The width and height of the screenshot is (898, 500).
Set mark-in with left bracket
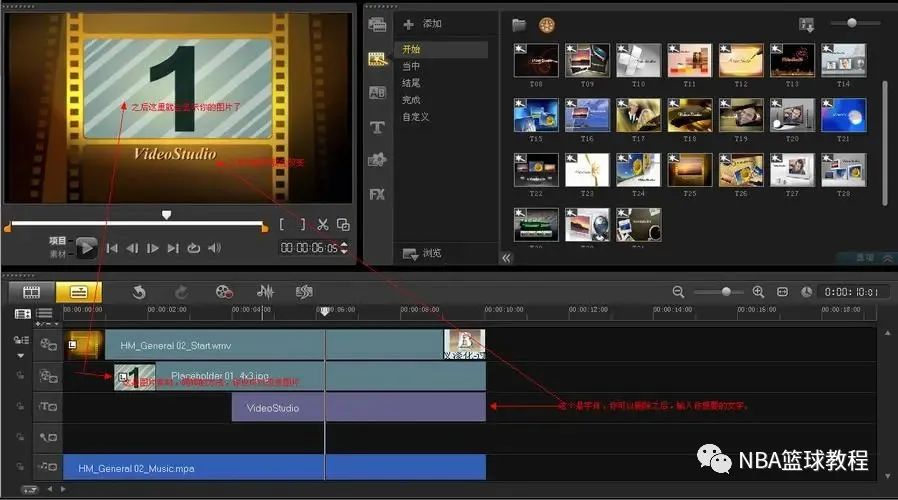coord(282,225)
